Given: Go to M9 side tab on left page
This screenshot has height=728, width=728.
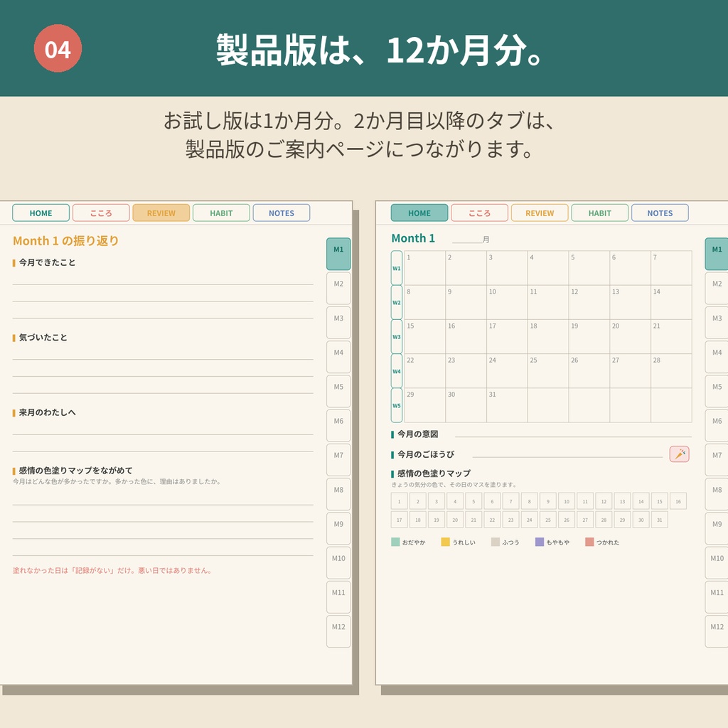Looking at the screenshot, I should click(x=338, y=528).
